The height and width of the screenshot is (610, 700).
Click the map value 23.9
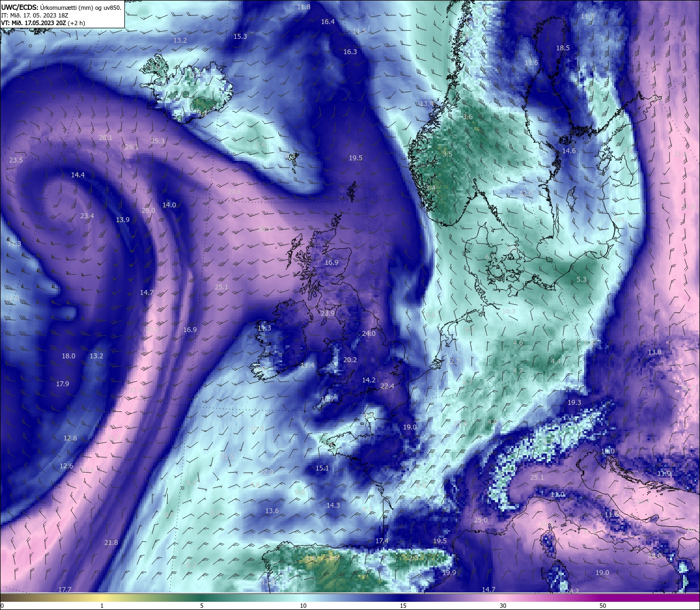[328, 313]
